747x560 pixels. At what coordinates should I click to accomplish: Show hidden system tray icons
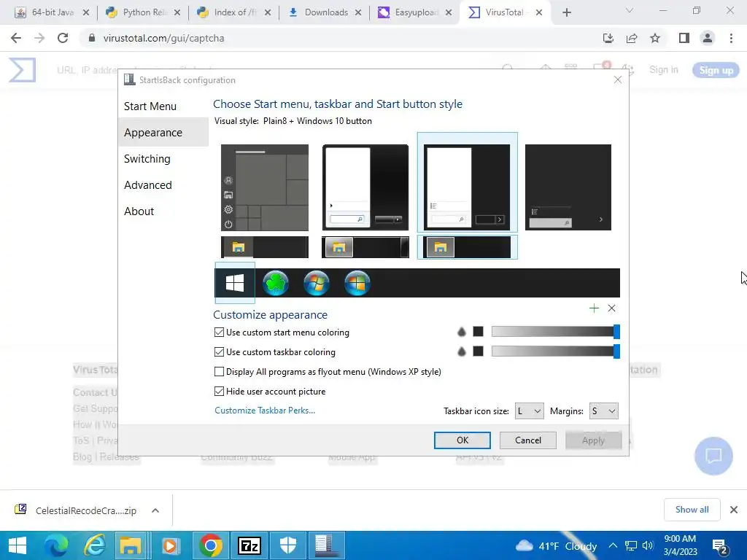[x=613, y=545]
